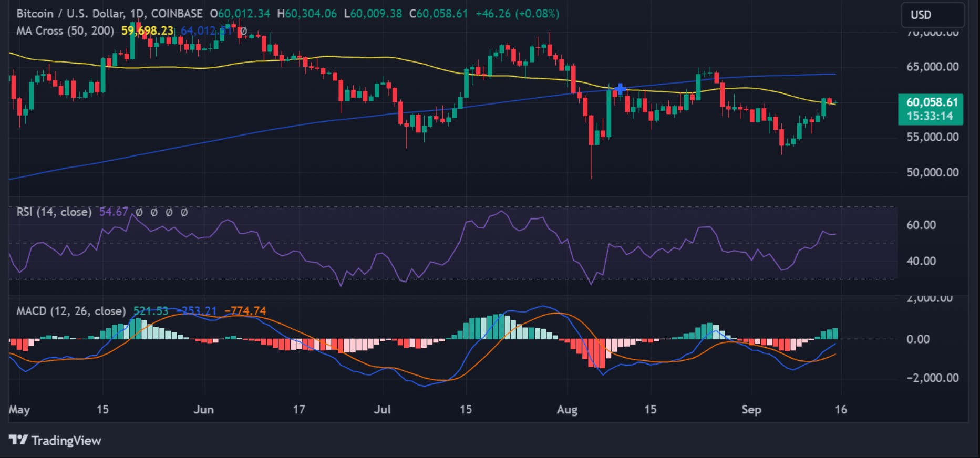The image size is (980, 458).
Task: Select the MACD (12, 26, close) indicator legend
Action: [71, 311]
